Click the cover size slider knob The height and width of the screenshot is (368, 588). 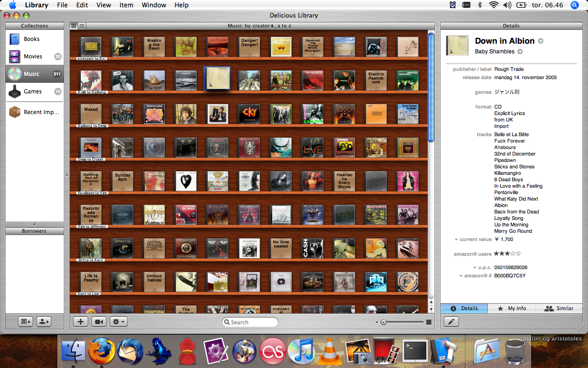point(383,322)
